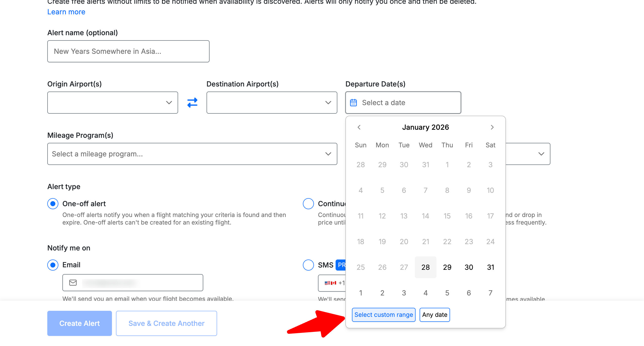Pick January 28 in the calendar
This screenshot has width=644, height=346.
pos(425,267)
